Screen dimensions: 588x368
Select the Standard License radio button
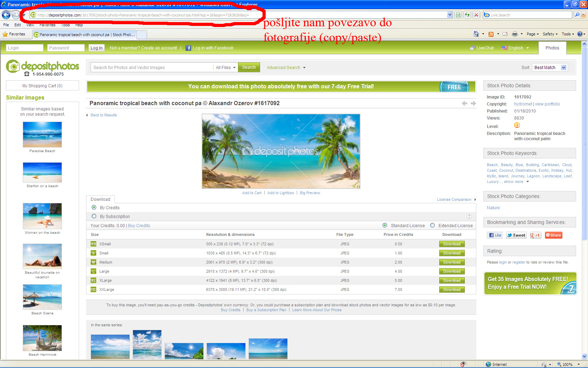click(x=385, y=225)
